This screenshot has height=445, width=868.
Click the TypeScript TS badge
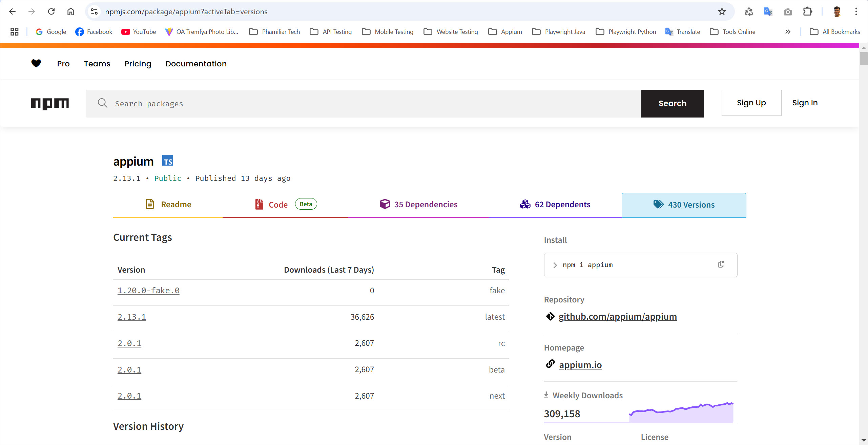pos(168,161)
